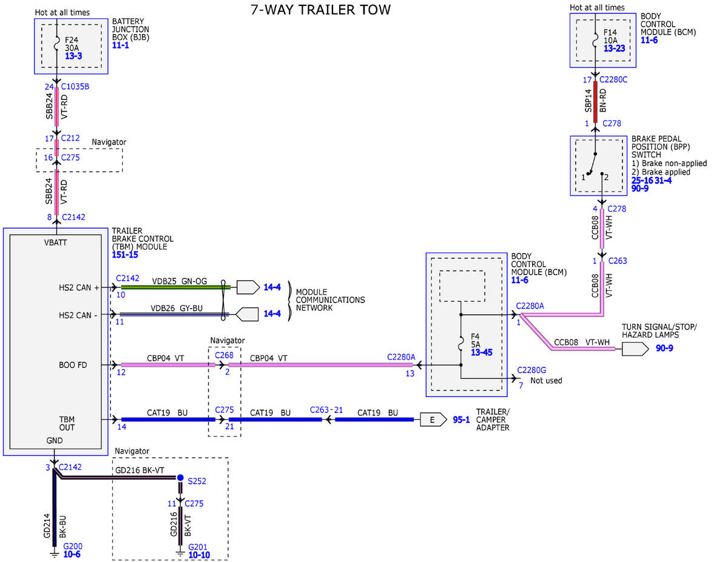This screenshot has width=728, height=562.
Task: Open the 90-9 turn signal lamps reference
Action: pos(664,349)
